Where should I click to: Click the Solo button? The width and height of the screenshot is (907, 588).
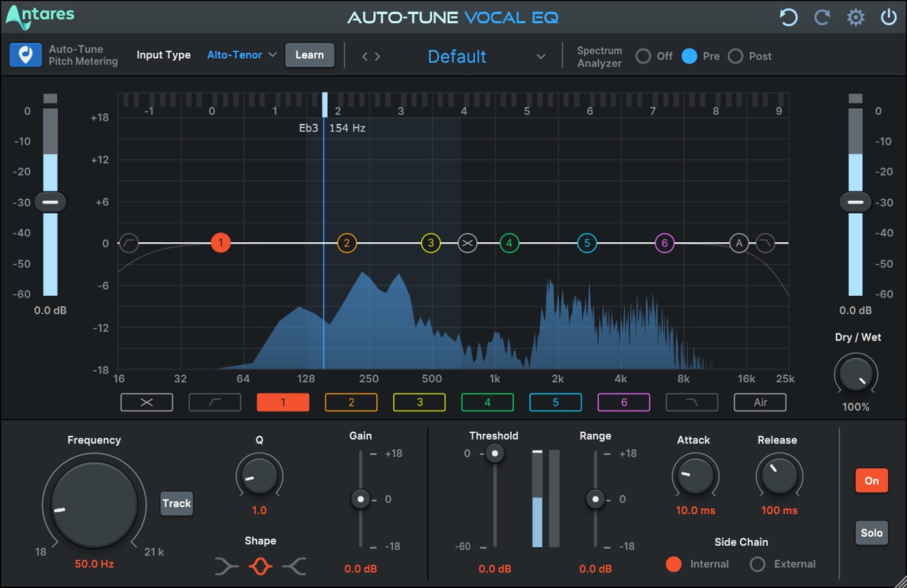(x=871, y=533)
